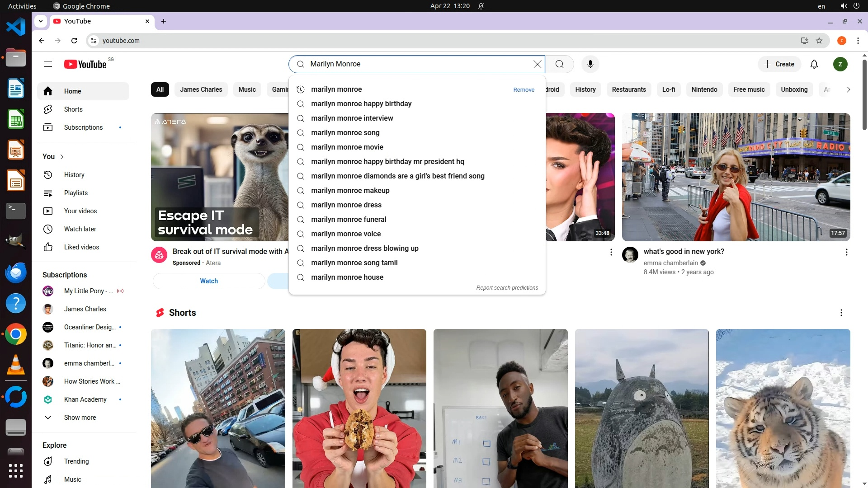Screen dimensions: 868x488
Task: Click the Create button
Action: pos(779,64)
